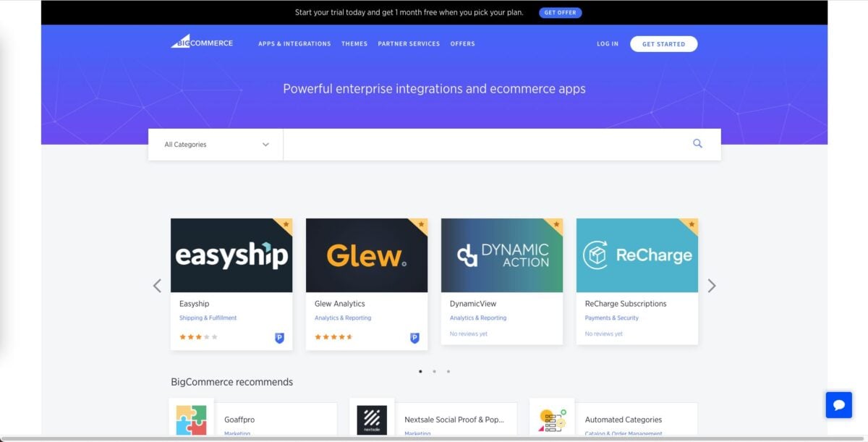Click the blue P partner badge on Glew Analytics
The height and width of the screenshot is (442, 868).
click(414, 337)
